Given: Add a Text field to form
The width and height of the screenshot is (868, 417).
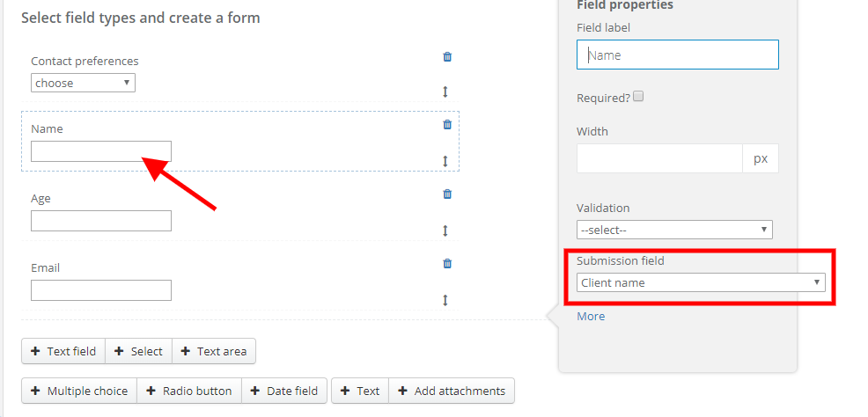Looking at the screenshot, I should 63,351.
